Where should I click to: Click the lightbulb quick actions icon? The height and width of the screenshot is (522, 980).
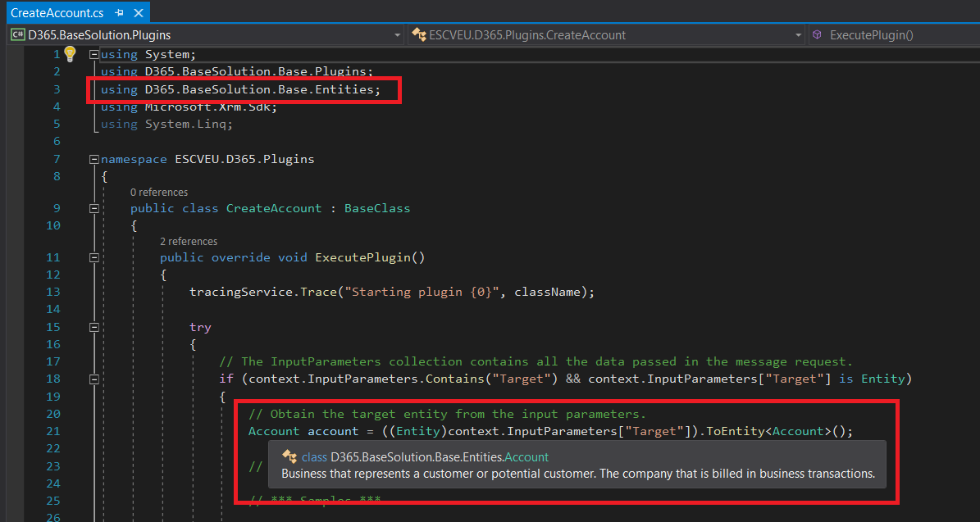pos(70,54)
